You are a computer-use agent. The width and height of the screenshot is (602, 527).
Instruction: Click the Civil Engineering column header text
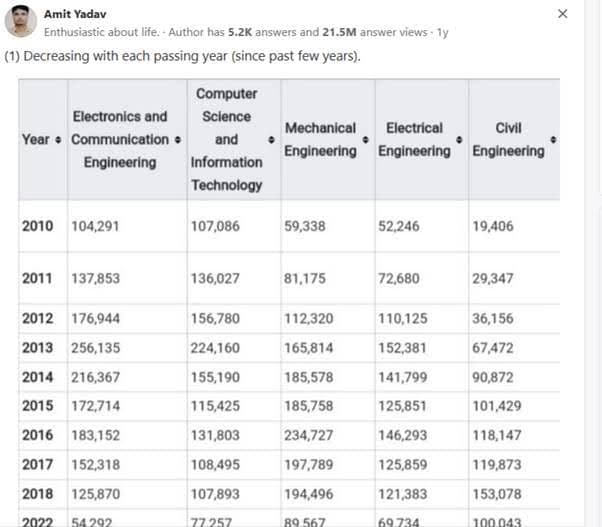508,139
